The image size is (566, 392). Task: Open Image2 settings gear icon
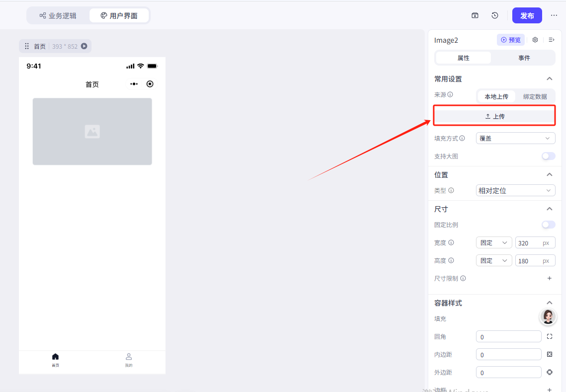pos(535,40)
